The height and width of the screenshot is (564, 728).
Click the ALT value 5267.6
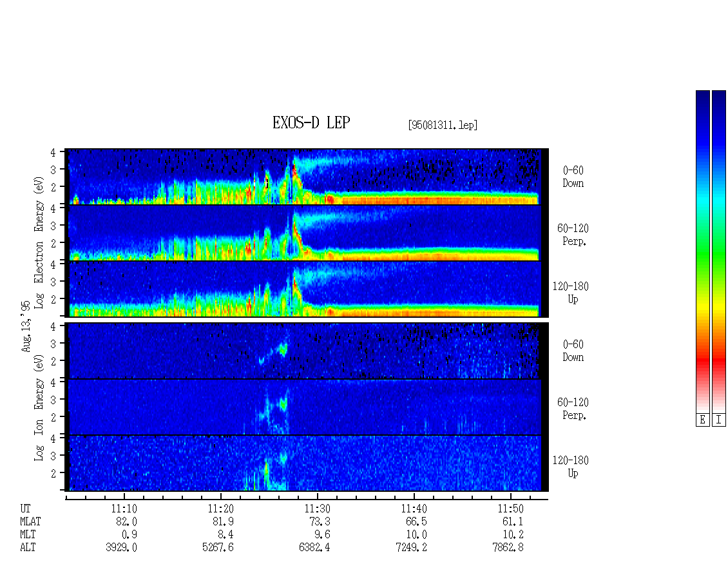pos(218,548)
